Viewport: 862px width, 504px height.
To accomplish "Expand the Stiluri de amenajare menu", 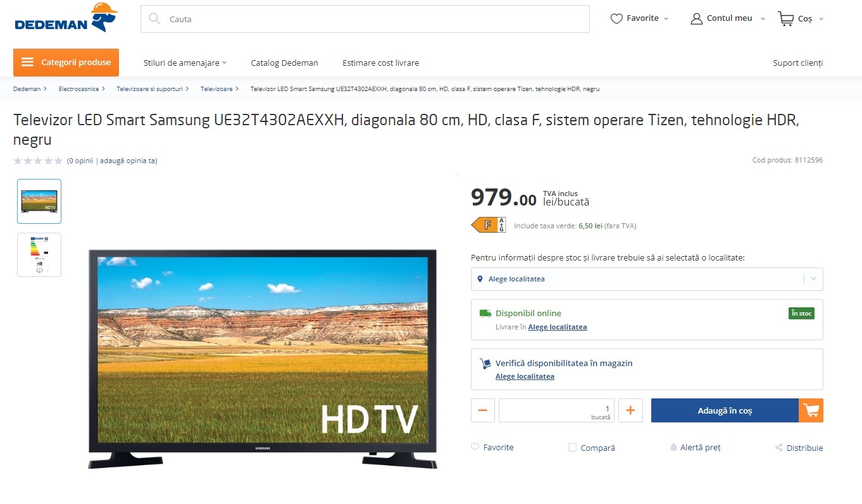I will [x=185, y=63].
